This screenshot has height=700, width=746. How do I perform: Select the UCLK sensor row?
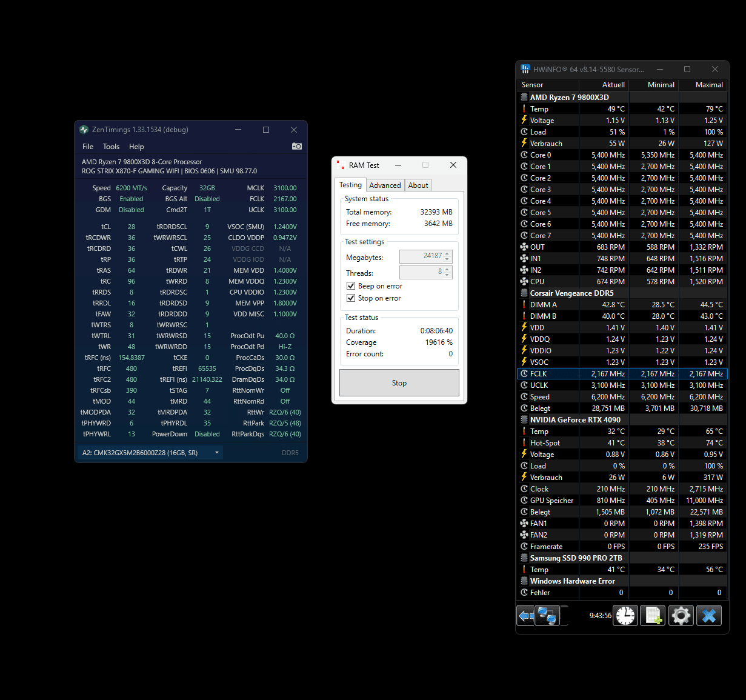pyautogui.click(x=622, y=385)
